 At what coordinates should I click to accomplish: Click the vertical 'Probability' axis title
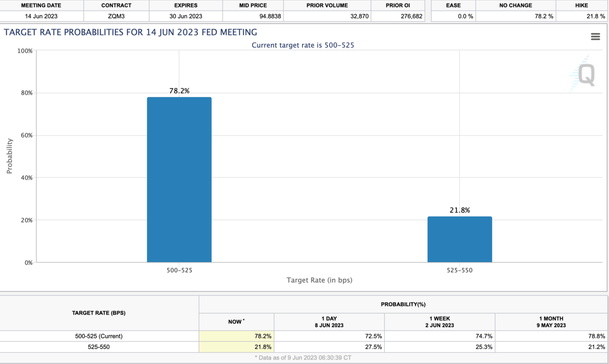pyautogui.click(x=9, y=156)
